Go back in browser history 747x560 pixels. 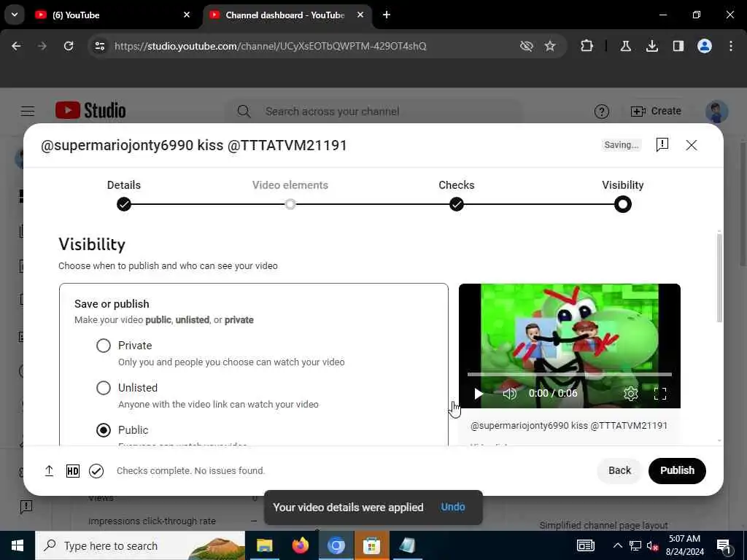click(16, 46)
